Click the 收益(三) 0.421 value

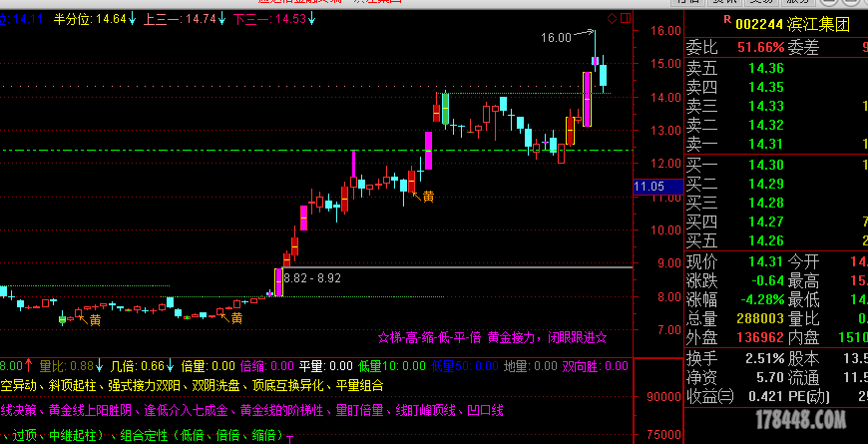coord(766,397)
